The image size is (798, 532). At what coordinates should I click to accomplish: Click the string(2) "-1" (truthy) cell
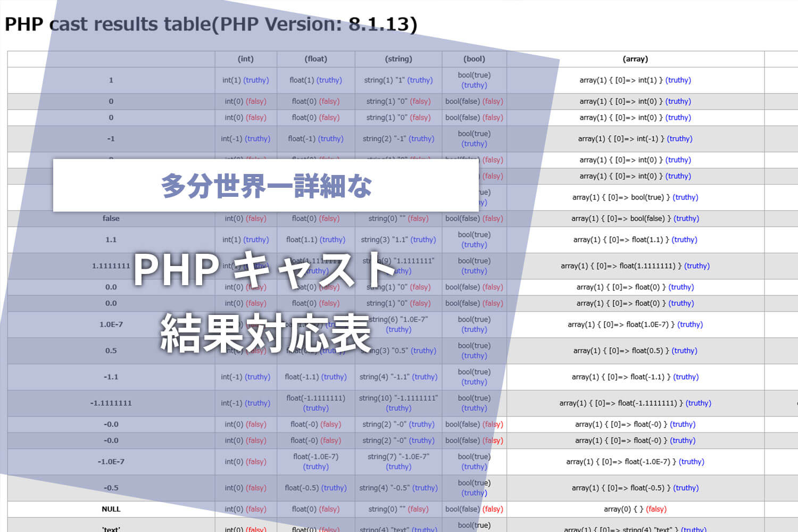tap(398, 139)
